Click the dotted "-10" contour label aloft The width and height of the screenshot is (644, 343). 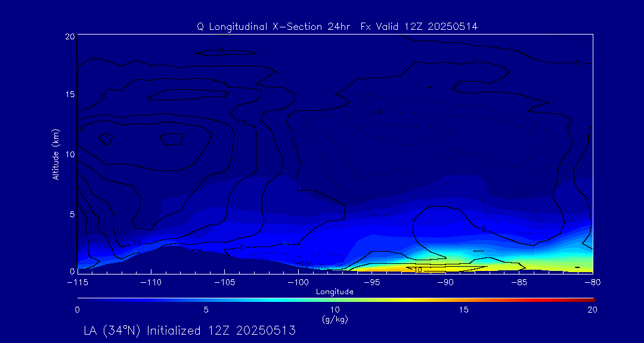377,112
